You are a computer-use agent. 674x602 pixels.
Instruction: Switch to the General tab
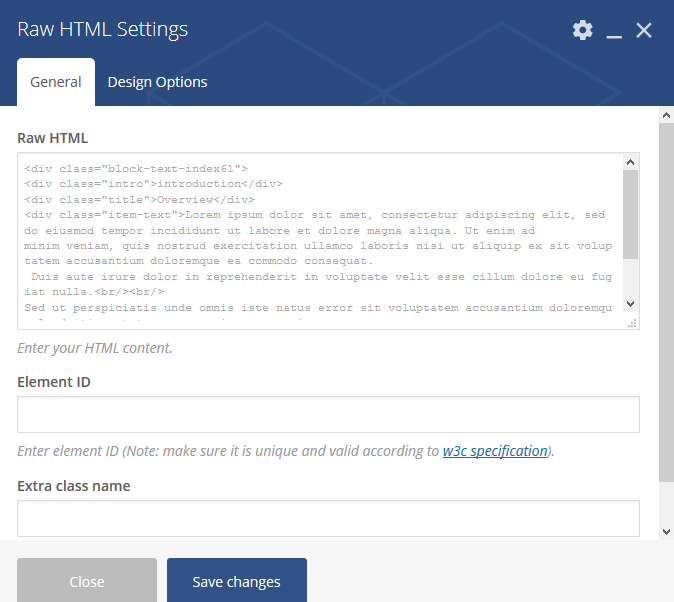tap(56, 82)
